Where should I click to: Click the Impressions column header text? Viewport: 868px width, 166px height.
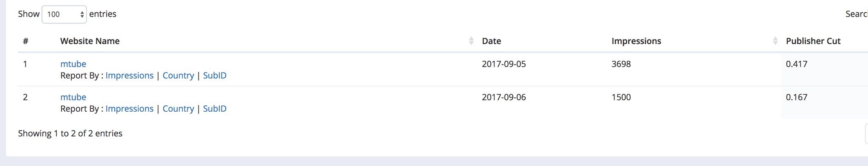(x=636, y=41)
